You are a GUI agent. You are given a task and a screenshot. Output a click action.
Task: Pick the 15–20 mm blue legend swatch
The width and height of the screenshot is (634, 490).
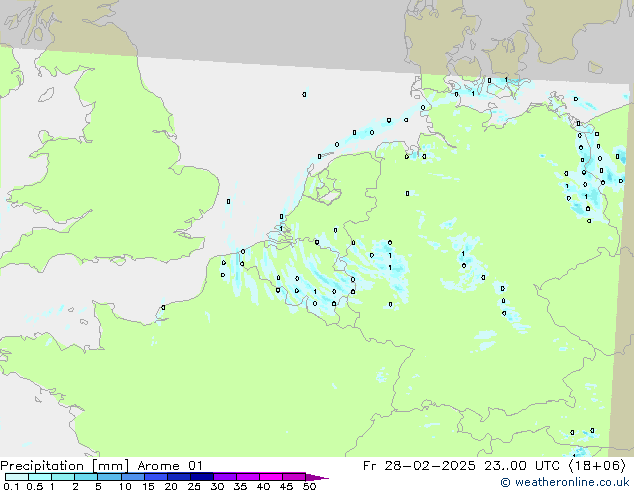[x=156, y=477]
